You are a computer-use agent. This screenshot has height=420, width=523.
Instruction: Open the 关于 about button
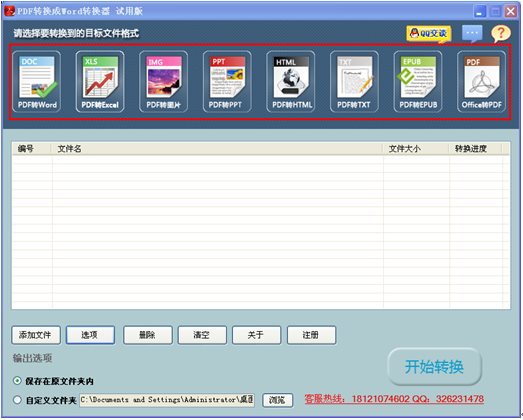click(256, 335)
